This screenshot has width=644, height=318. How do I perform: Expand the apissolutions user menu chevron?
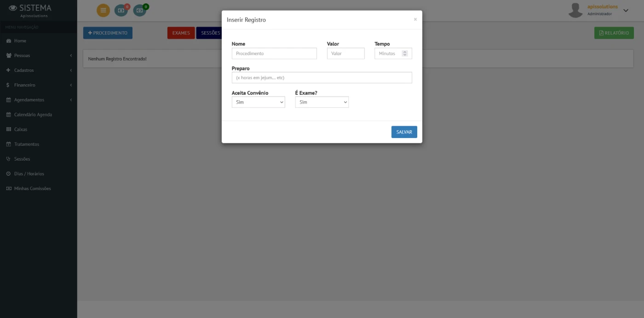pyautogui.click(x=626, y=10)
